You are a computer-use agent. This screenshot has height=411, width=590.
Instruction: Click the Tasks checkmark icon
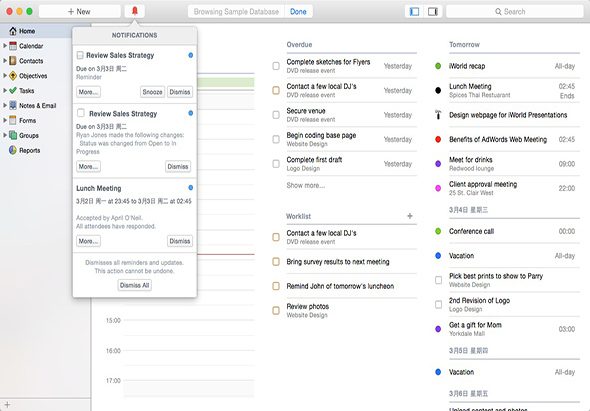13,90
